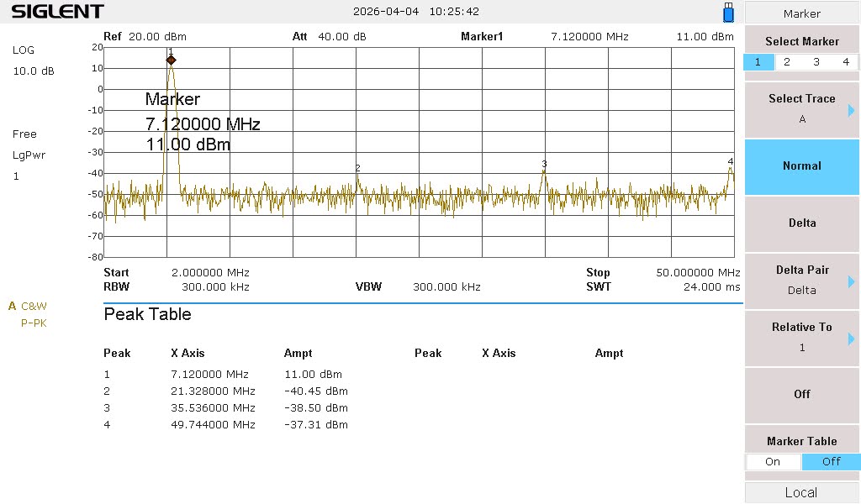Image resolution: width=861 pixels, height=504 pixels.
Task: Click the -40.45 dBm amplitude cell
Action: (x=316, y=391)
